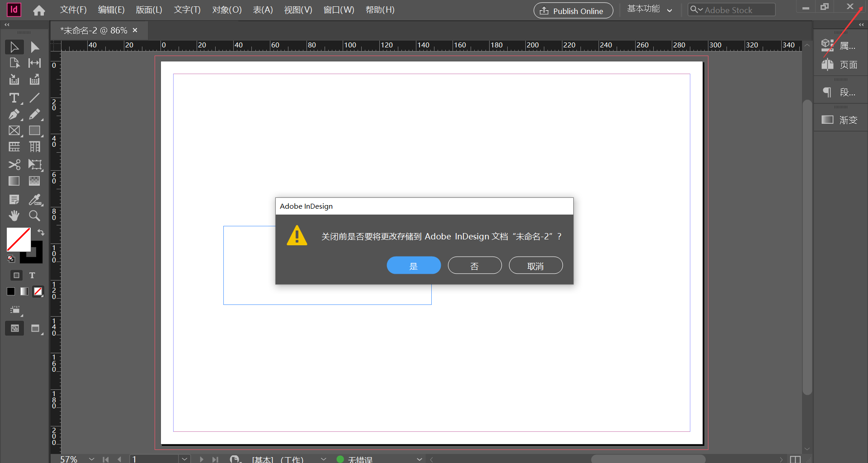
Task: Open the 对象(O) menu
Action: [227, 9]
